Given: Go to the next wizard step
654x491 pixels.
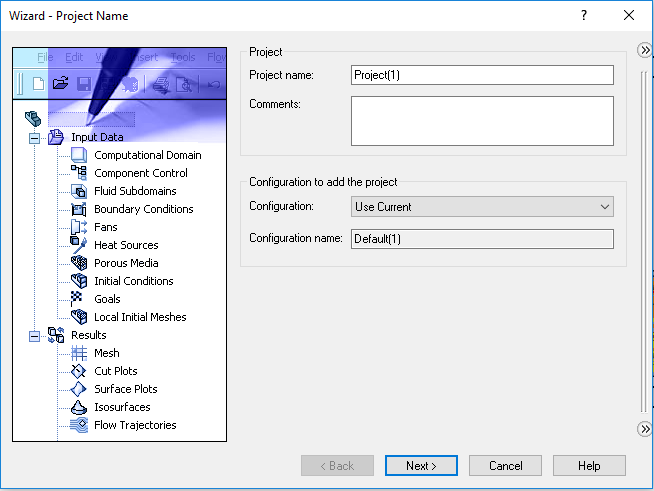Looking at the screenshot, I should [x=421, y=466].
